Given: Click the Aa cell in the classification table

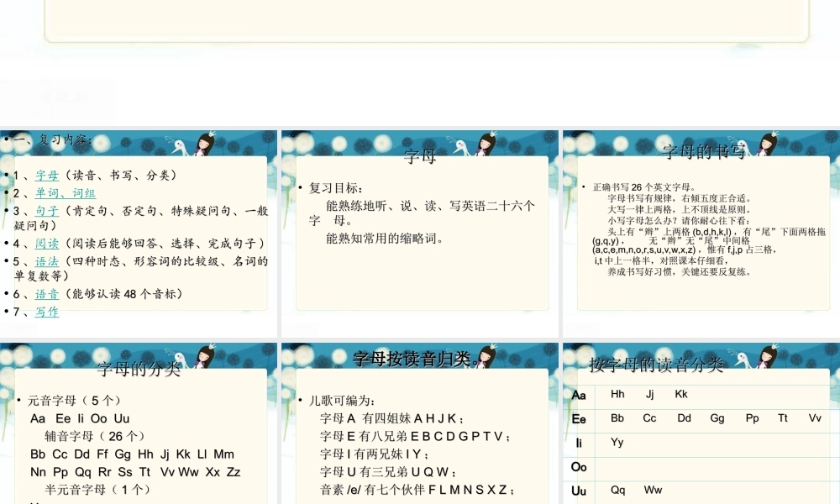Looking at the screenshot, I should (578, 395).
